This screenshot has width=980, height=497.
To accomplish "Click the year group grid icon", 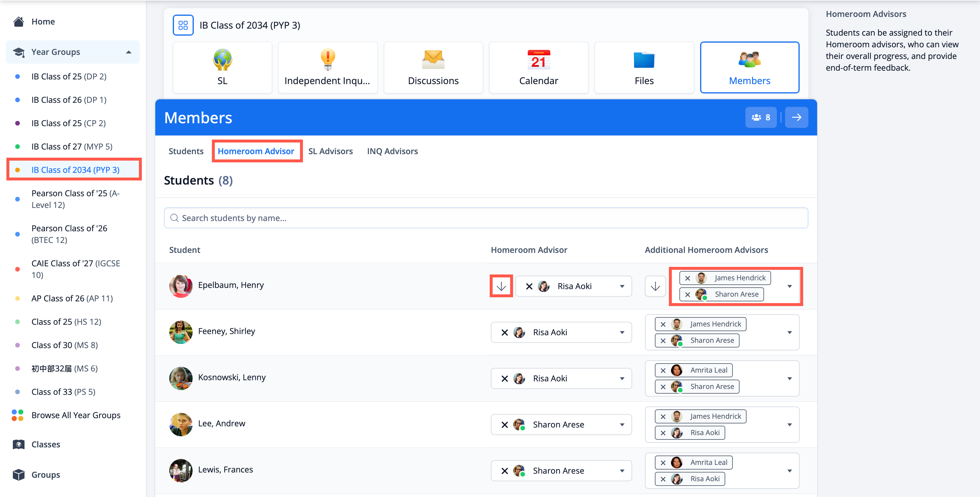I will (x=183, y=25).
